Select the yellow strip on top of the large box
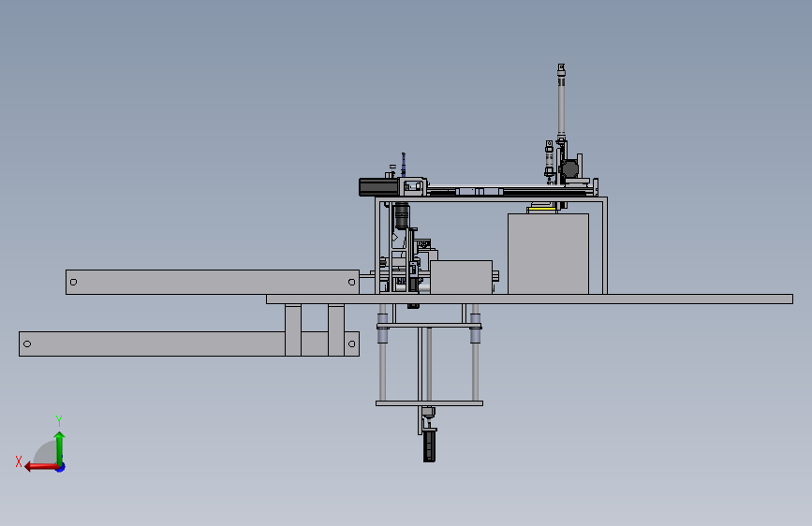 [x=541, y=208]
